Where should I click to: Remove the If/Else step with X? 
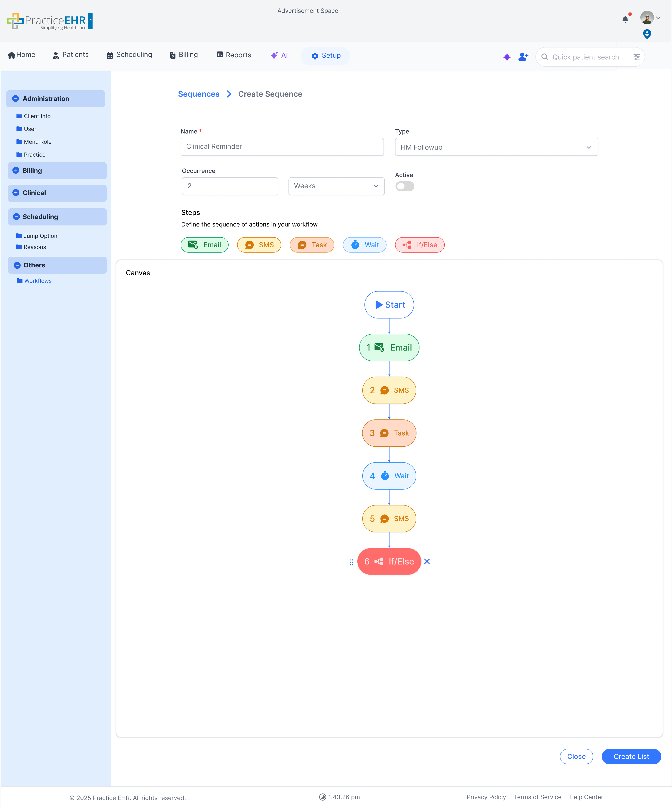tap(427, 561)
